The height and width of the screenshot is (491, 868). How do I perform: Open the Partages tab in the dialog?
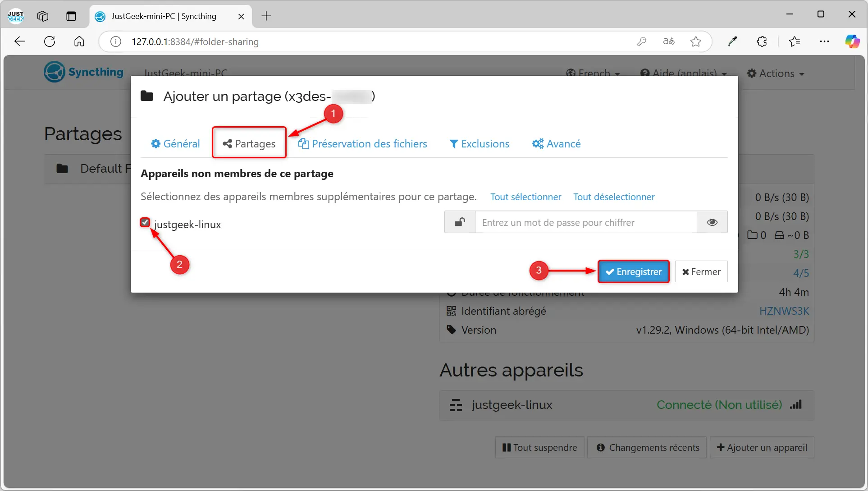click(x=249, y=143)
